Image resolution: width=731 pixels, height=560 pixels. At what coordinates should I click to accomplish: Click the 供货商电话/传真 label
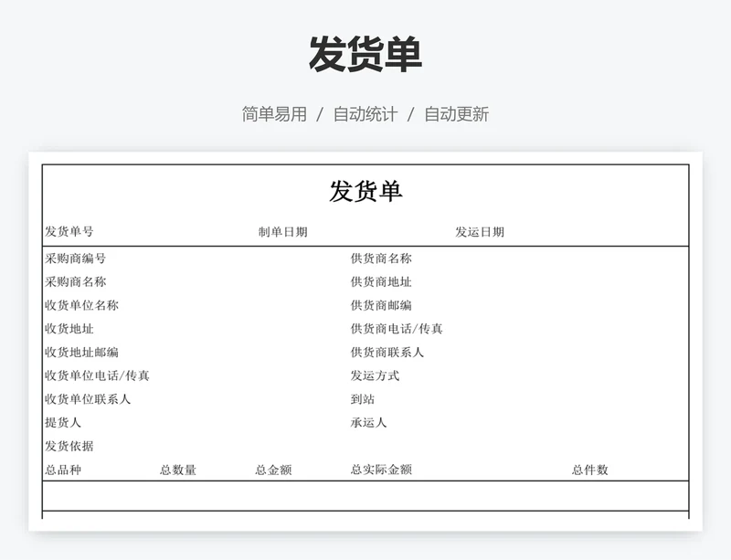397,329
